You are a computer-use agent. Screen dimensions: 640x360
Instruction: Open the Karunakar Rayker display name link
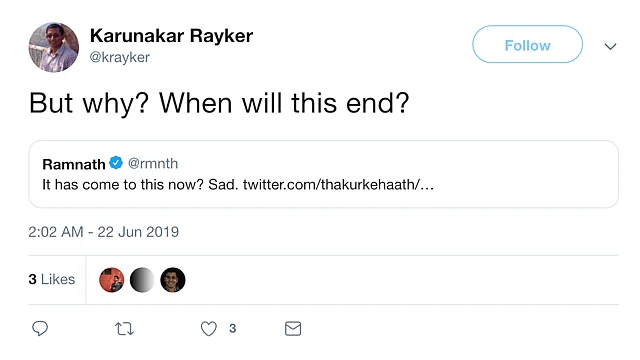[171, 36]
